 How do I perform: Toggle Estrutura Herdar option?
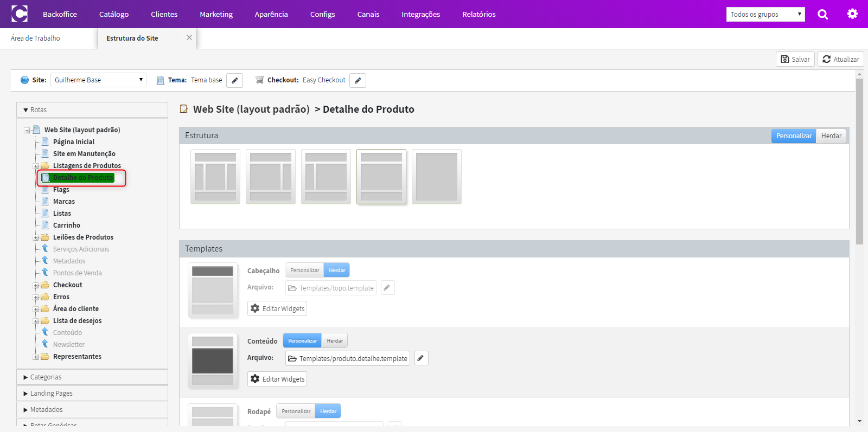coord(831,136)
